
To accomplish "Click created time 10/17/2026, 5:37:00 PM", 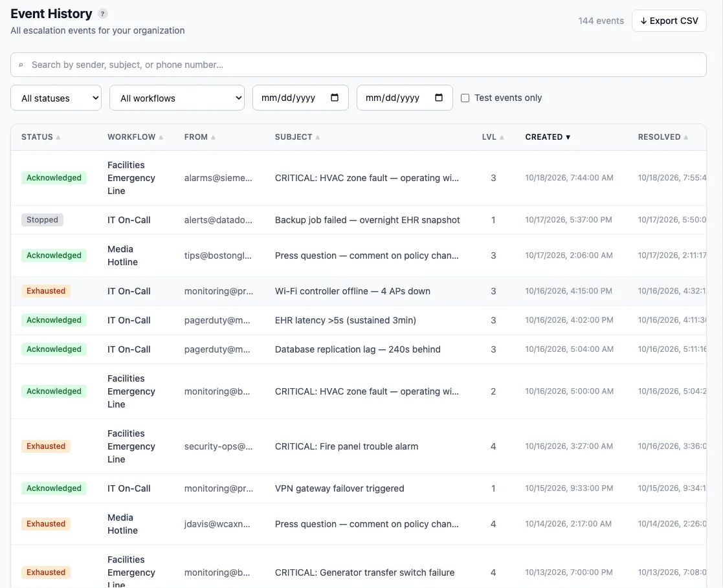I will click(568, 220).
